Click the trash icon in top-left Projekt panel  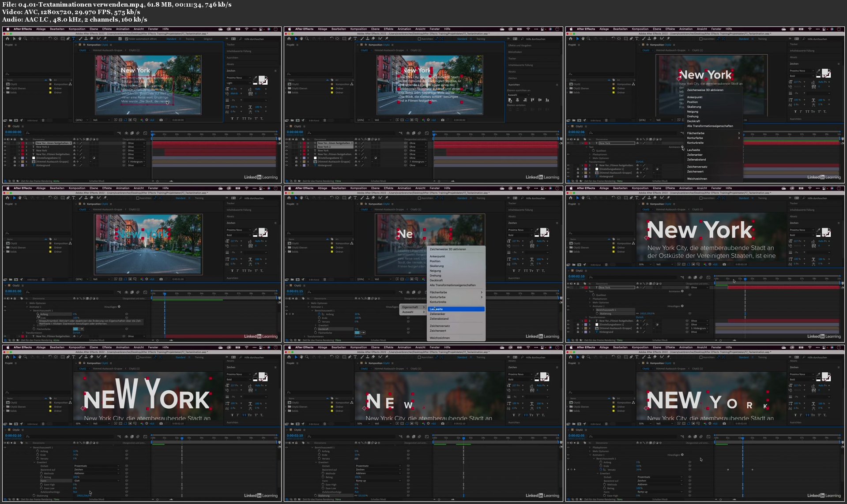(x=43, y=120)
